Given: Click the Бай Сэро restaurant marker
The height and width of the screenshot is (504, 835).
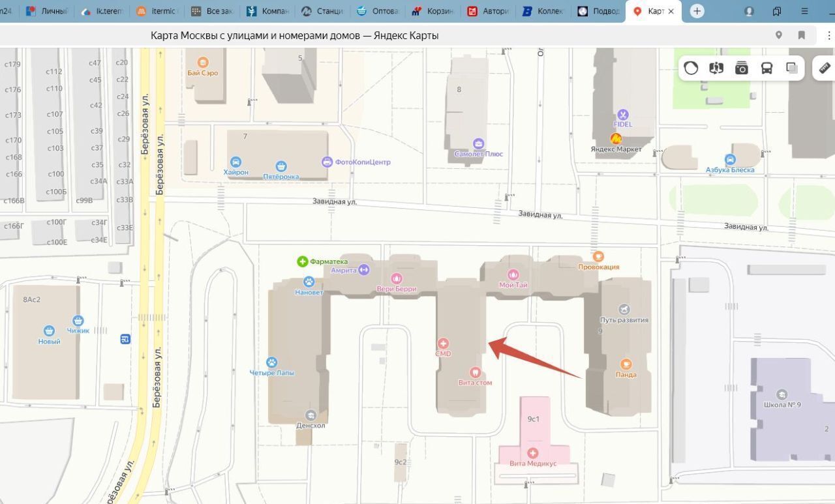Looking at the screenshot, I should (x=203, y=63).
